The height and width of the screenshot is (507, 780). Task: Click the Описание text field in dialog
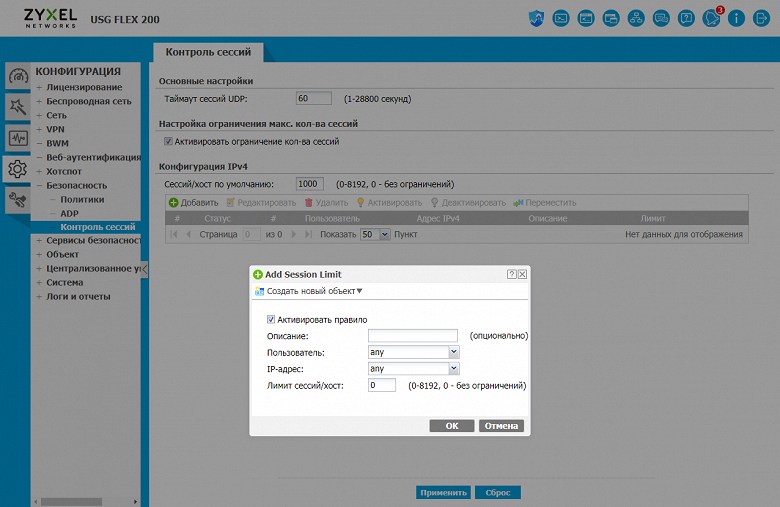click(x=412, y=336)
